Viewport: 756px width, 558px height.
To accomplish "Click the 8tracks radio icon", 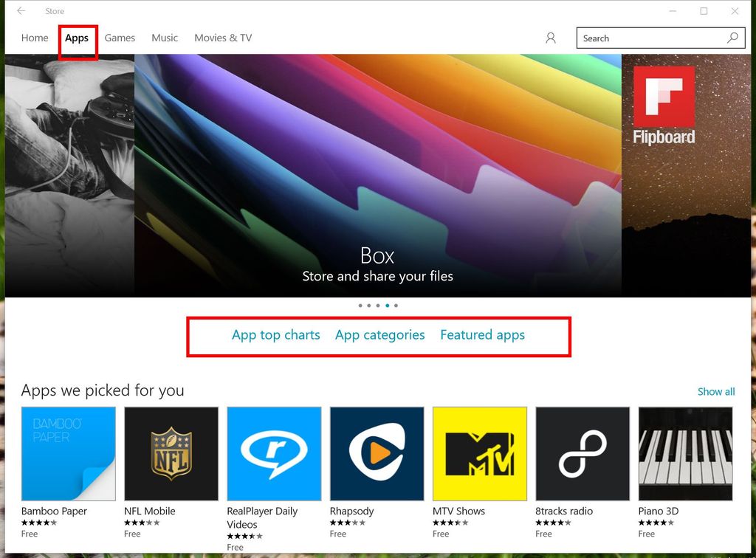I will click(582, 452).
